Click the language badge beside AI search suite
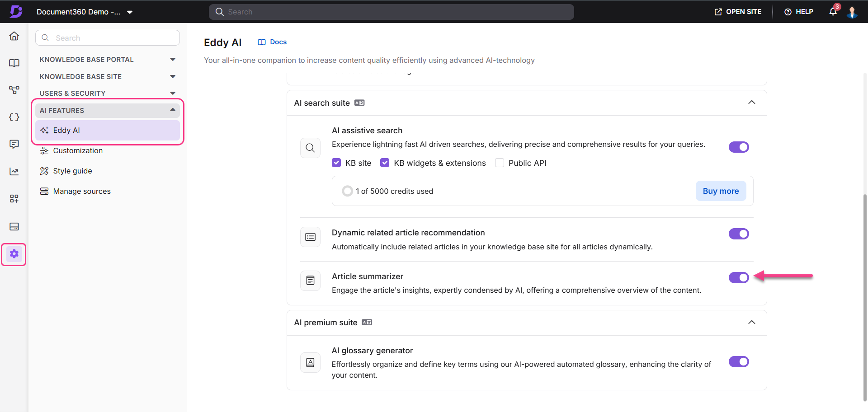Screen dimensions: 868x412 click(x=359, y=103)
